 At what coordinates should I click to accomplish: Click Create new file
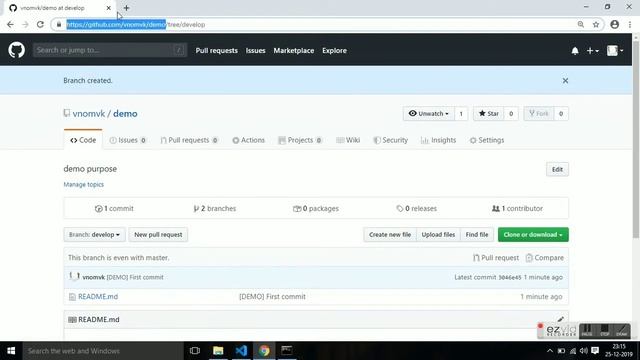coord(390,235)
